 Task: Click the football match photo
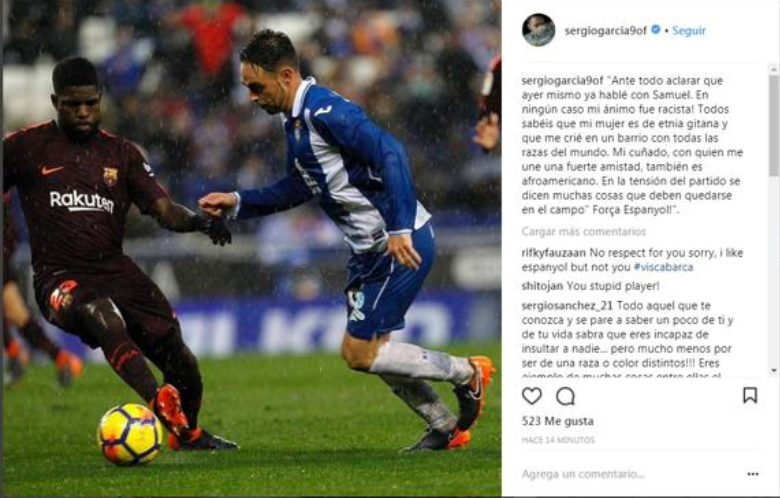[x=252, y=248]
